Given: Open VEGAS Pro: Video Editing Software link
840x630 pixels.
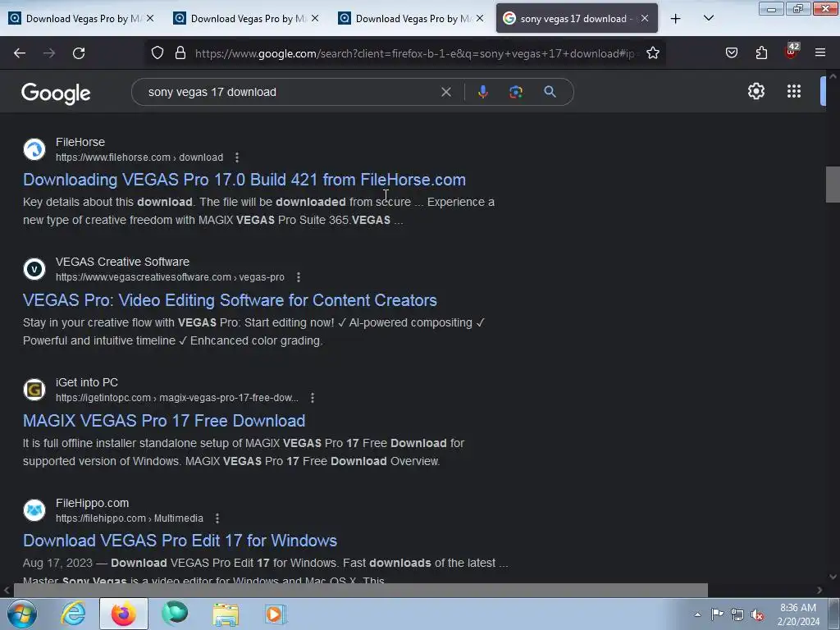Looking at the screenshot, I should pyautogui.click(x=230, y=300).
